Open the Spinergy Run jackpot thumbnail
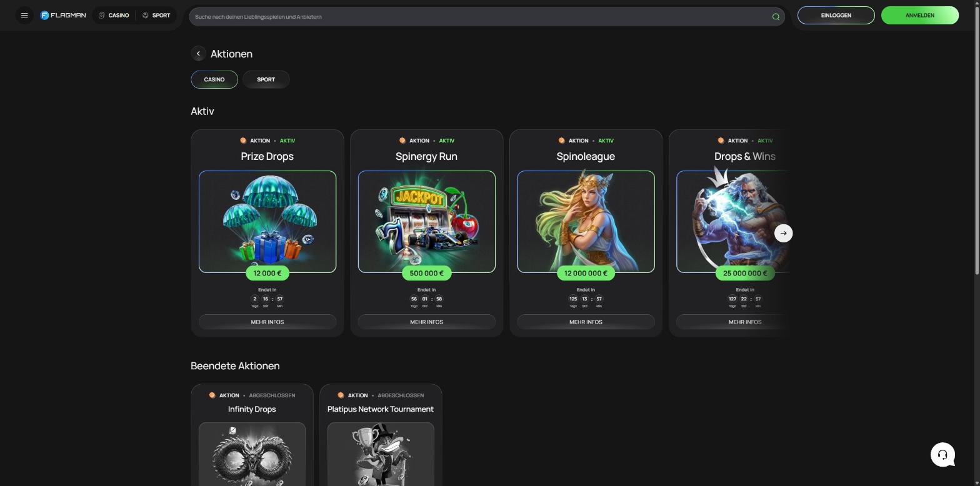 [x=427, y=222]
